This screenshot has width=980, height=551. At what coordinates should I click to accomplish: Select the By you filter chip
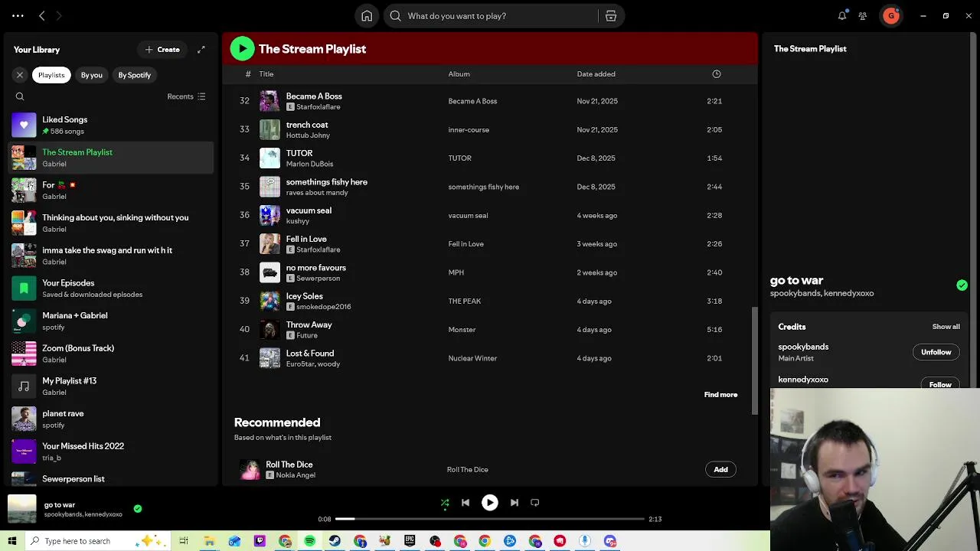coord(92,75)
